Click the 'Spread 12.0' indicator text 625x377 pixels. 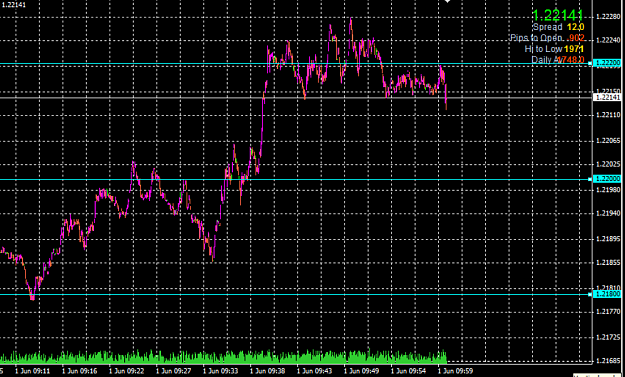tap(558, 27)
